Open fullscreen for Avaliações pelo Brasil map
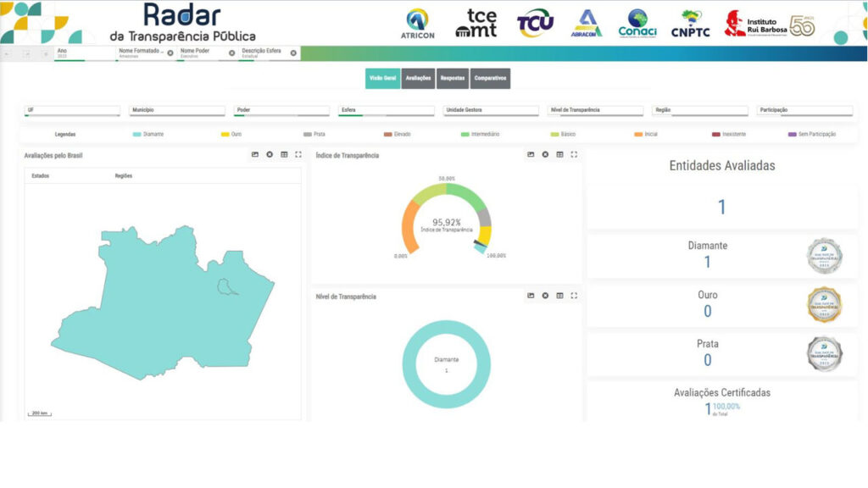Screen dimensions: 868x488 pos(298,154)
